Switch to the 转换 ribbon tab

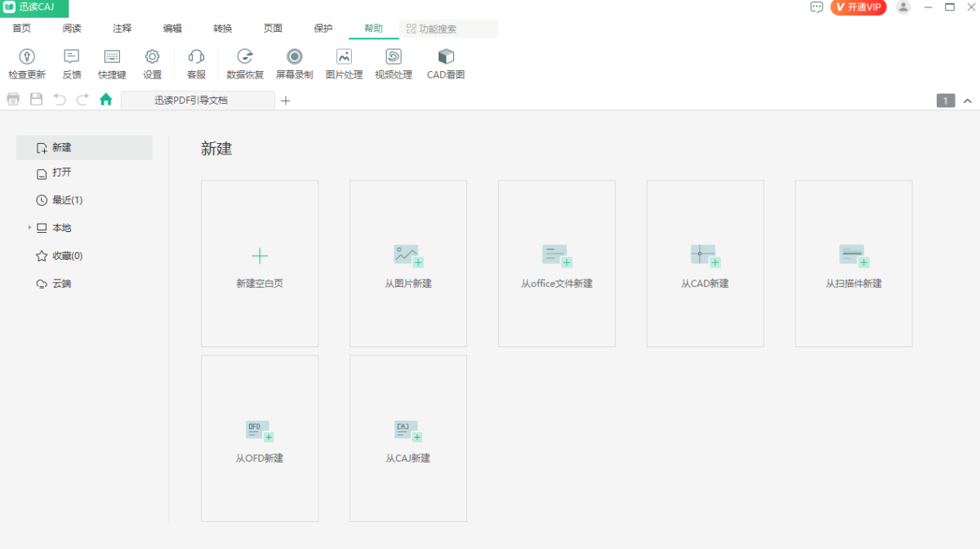click(x=223, y=29)
